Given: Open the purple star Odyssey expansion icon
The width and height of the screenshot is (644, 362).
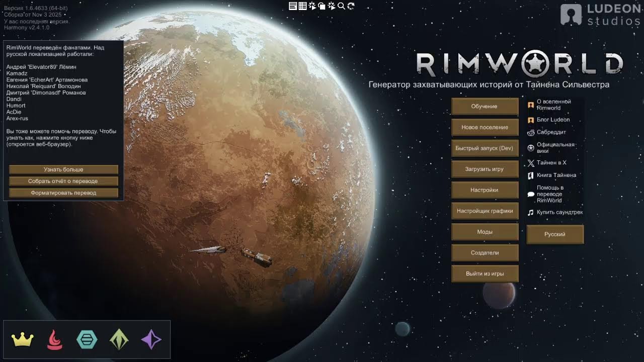Looking at the screenshot, I should click(151, 340).
